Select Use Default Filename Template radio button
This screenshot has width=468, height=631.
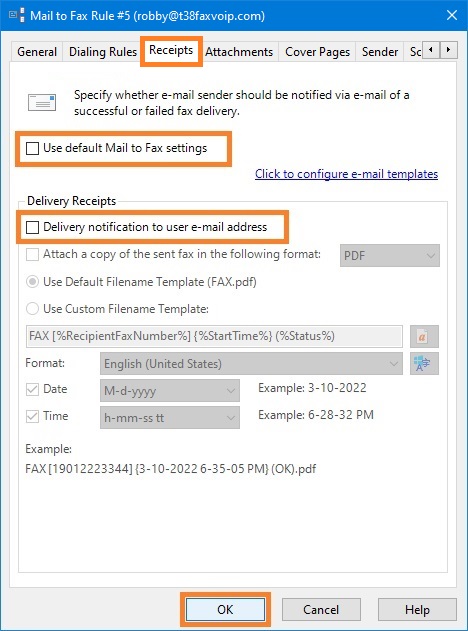point(32,282)
